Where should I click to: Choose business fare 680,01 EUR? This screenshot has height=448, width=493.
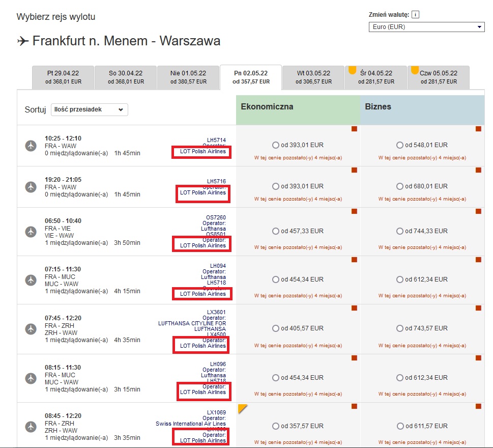point(400,186)
